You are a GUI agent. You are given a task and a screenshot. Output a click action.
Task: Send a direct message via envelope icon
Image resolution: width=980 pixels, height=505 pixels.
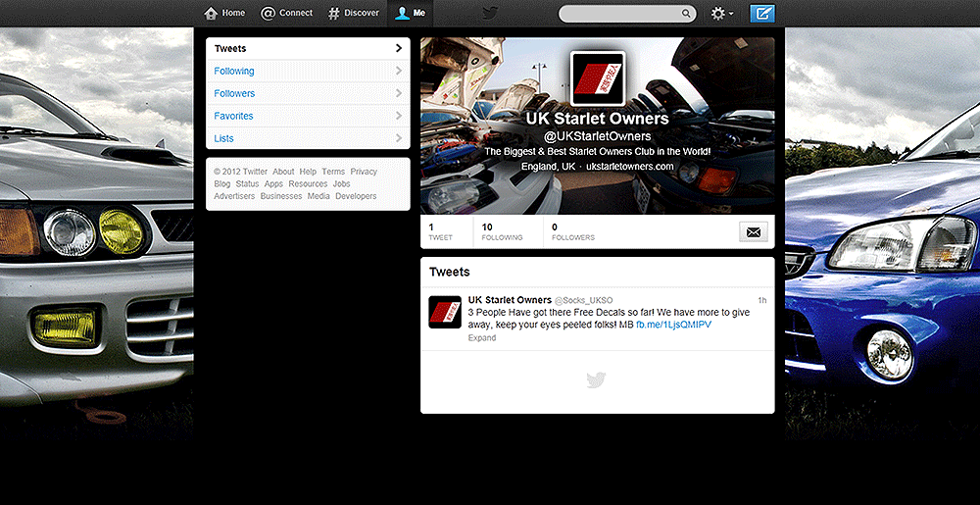pos(753,232)
